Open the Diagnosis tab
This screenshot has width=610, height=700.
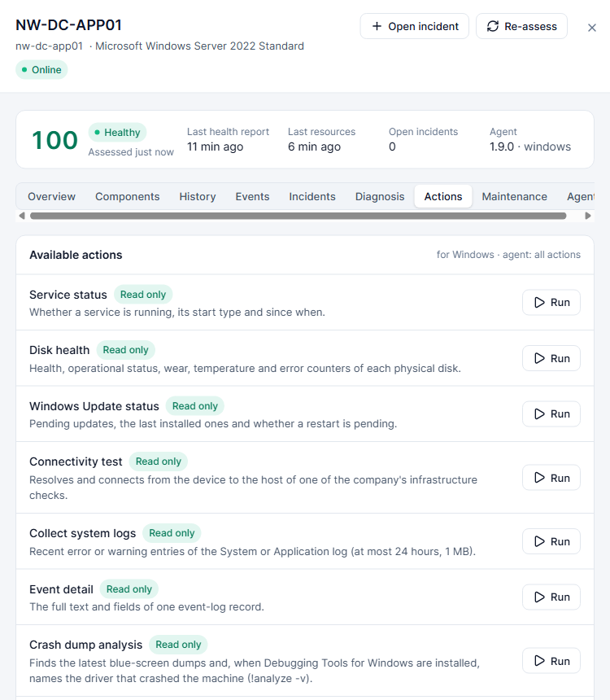click(380, 196)
